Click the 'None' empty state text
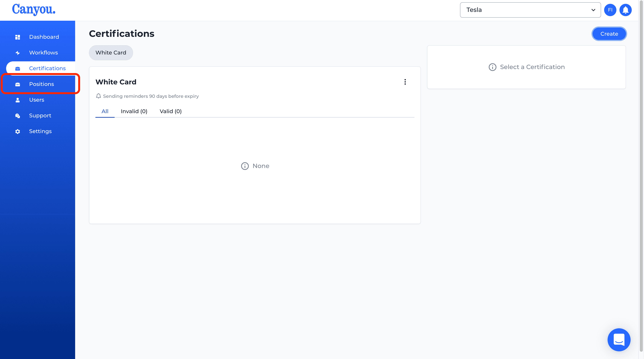This screenshot has height=359, width=644. pos(261,166)
